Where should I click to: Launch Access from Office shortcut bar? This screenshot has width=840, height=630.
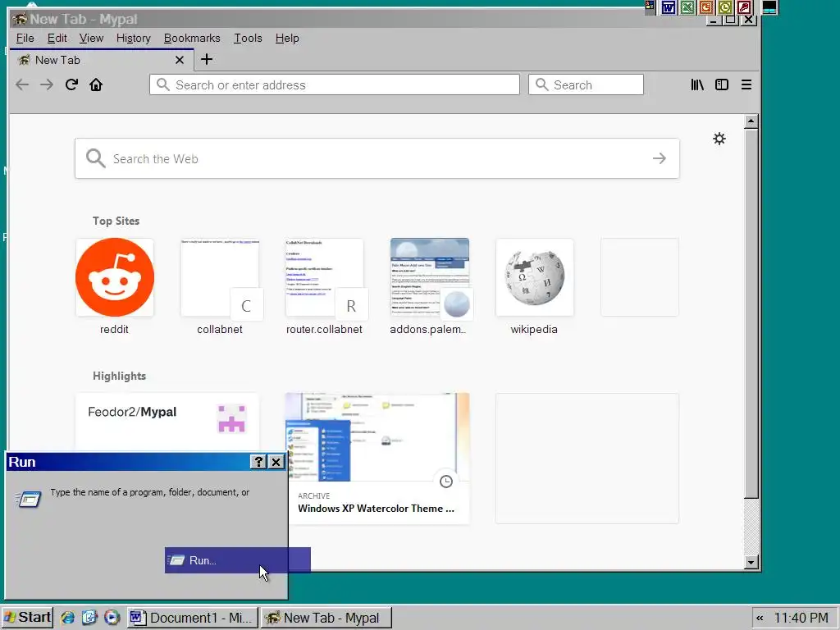pos(743,7)
